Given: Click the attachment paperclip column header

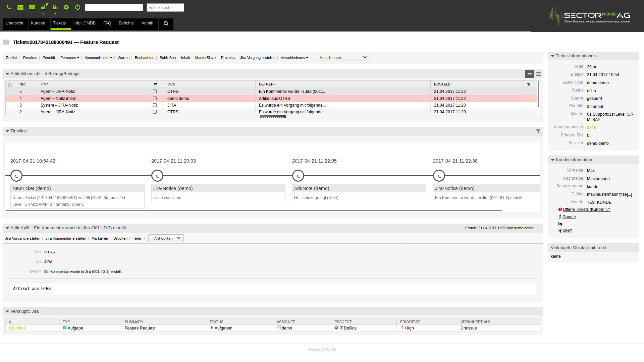Looking at the screenshot, I should [x=529, y=84].
